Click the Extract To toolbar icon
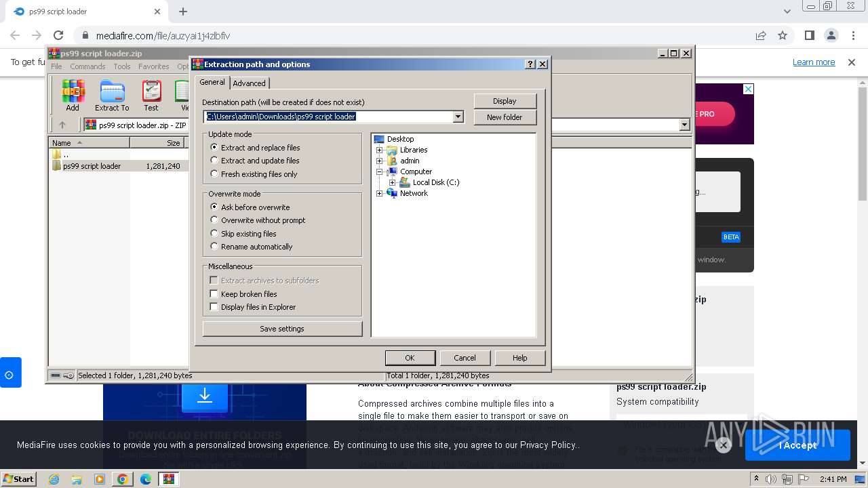This screenshot has height=488, width=868. coord(112,95)
